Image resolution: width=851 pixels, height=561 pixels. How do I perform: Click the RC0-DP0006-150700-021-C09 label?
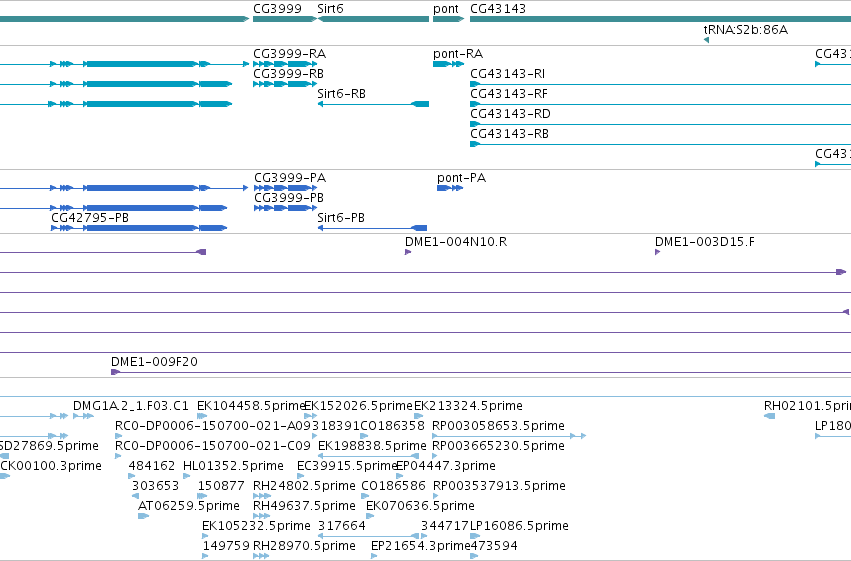213,446
